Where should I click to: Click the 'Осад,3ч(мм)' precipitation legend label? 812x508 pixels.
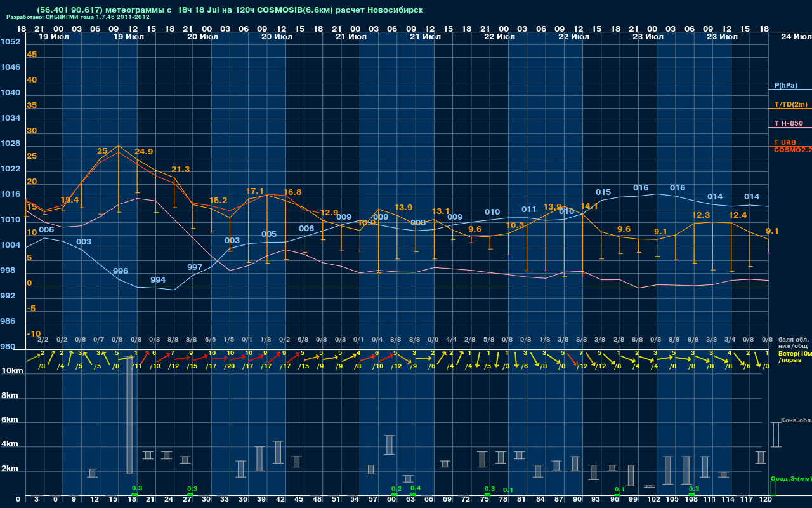pyautogui.click(x=791, y=478)
